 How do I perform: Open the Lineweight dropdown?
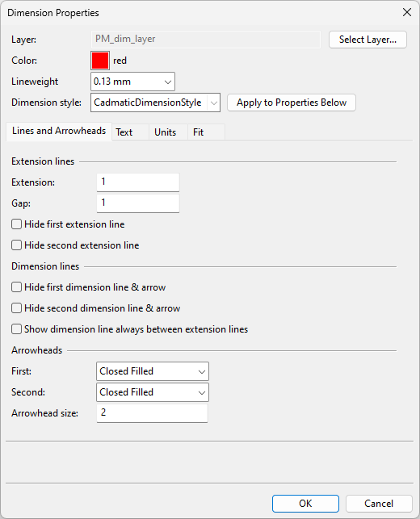point(132,82)
